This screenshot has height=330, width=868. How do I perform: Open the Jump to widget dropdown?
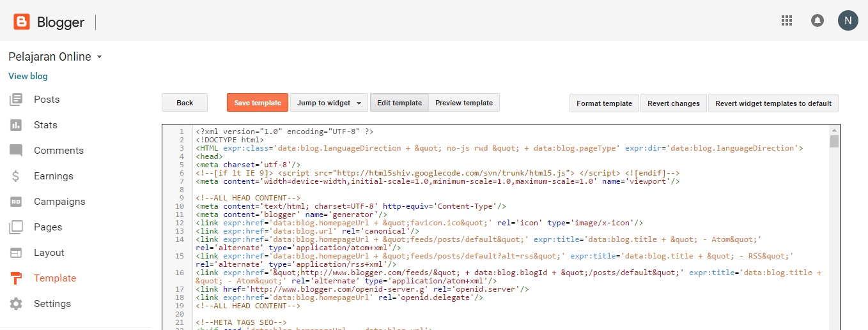[329, 103]
